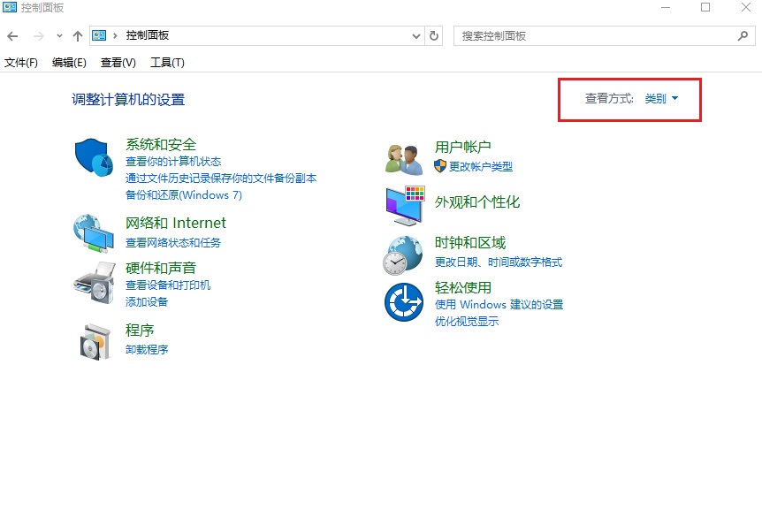Click the search magnifier icon

(743, 35)
